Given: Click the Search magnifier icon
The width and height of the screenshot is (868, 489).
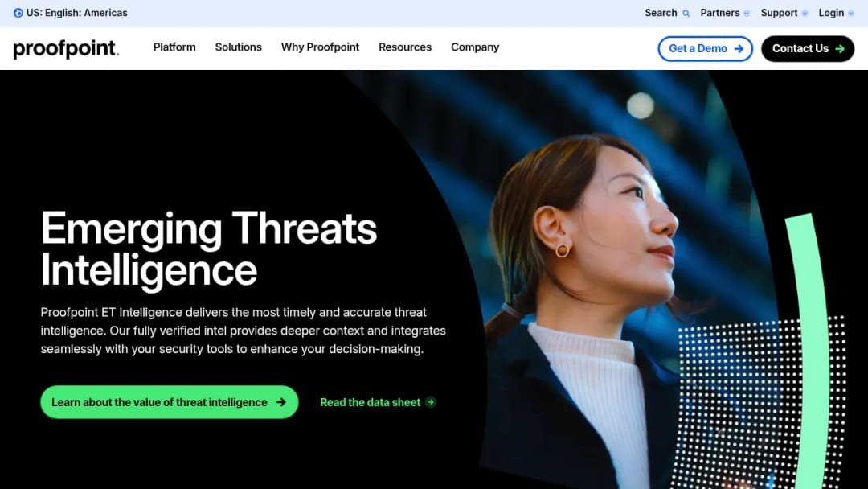Looking at the screenshot, I should [x=686, y=14].
